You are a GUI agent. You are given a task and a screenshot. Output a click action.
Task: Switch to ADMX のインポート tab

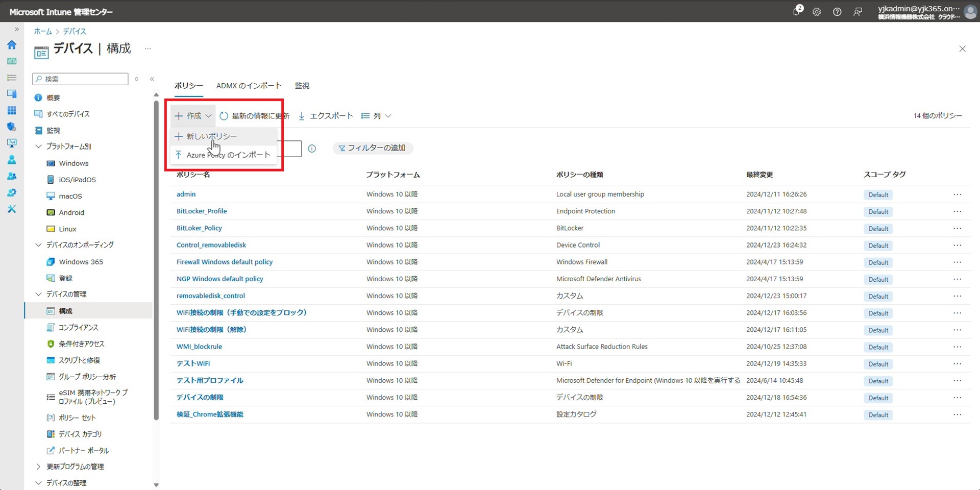pos(249,86)
